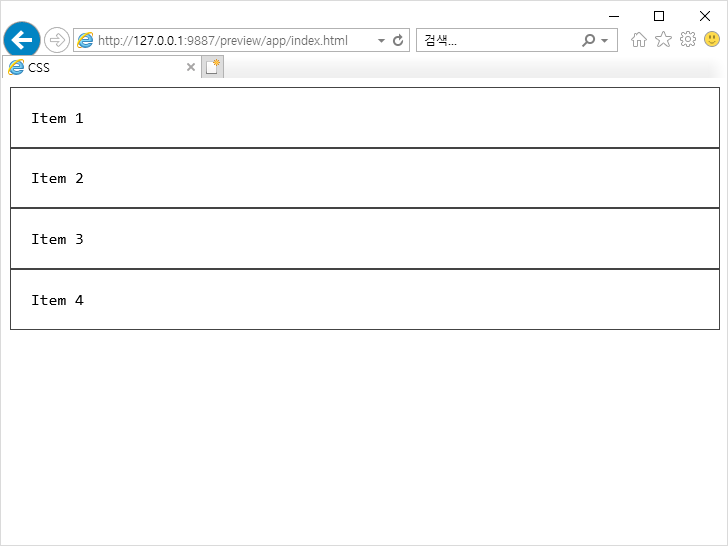Close the browser window
728x546 pixels.
(704, 16)
